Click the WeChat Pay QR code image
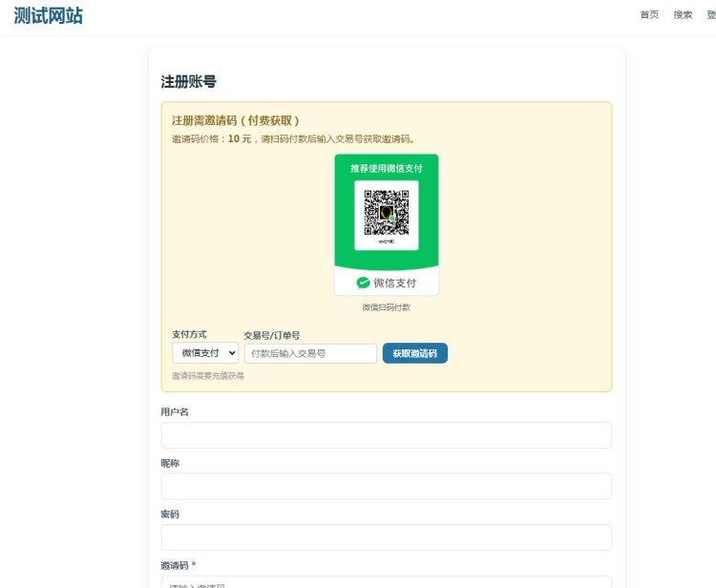Image resolution: width=716 pixels, height=588 pixels. click(x=387, y=213)
